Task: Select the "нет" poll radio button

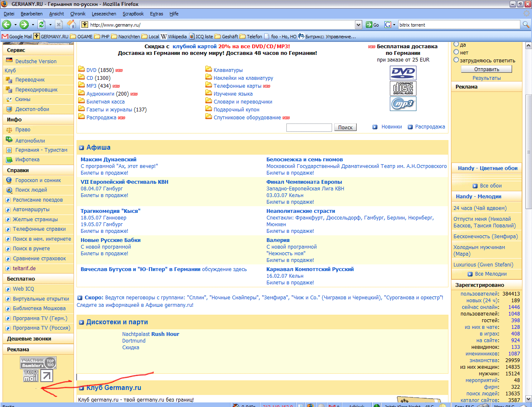Action: 456,52
